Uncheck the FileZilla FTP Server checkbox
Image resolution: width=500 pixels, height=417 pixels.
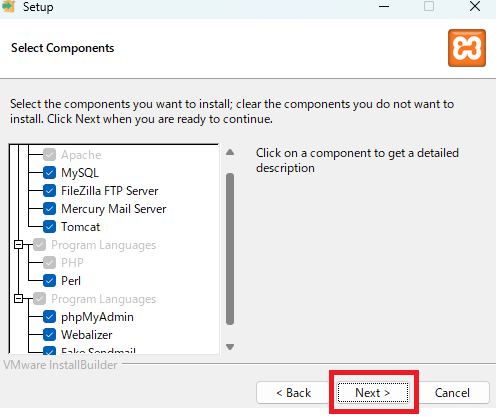(x=49, y=191)
